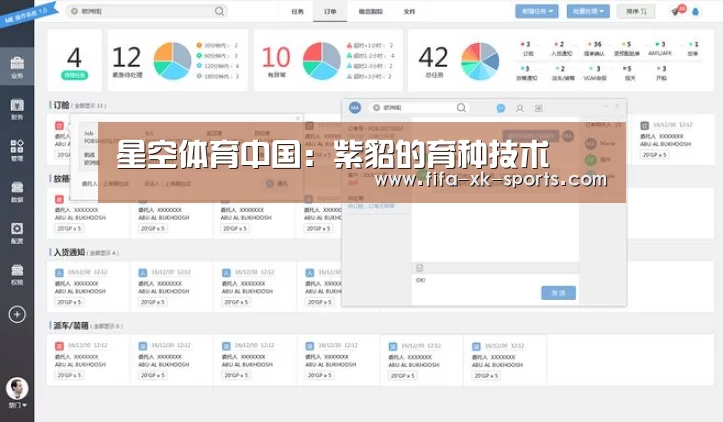
Task: Click the Maria avatar in chat participants list
Action: point(591,143)
